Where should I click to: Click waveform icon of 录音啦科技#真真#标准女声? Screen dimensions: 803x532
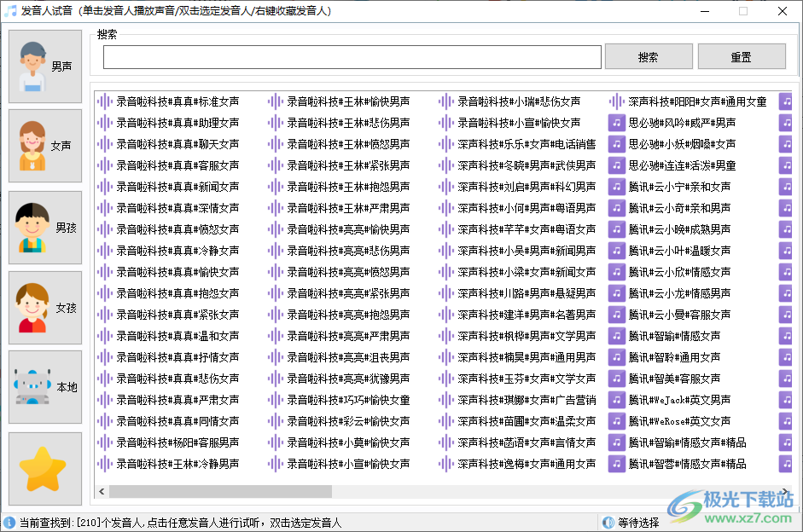[x=104, y=101]
